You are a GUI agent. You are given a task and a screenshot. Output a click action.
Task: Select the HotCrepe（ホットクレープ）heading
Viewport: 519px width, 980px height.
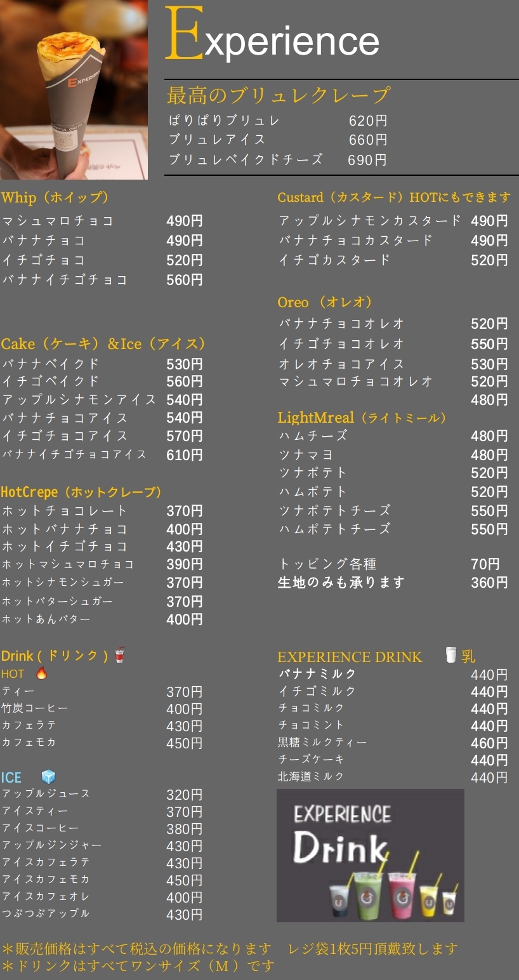pyautogui.click(x=82, y=492)
